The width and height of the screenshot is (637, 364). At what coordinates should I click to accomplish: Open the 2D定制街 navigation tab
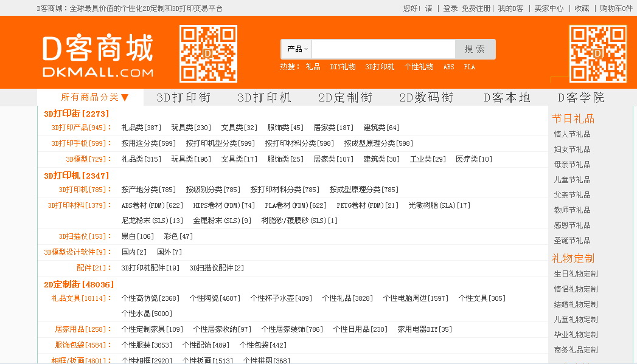click(346, 97)
